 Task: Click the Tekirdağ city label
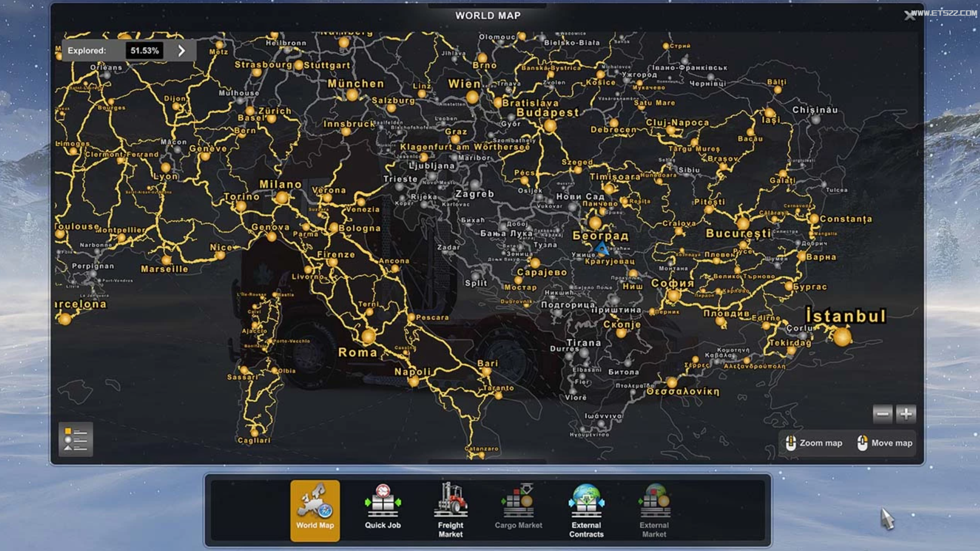pos(790,343)
